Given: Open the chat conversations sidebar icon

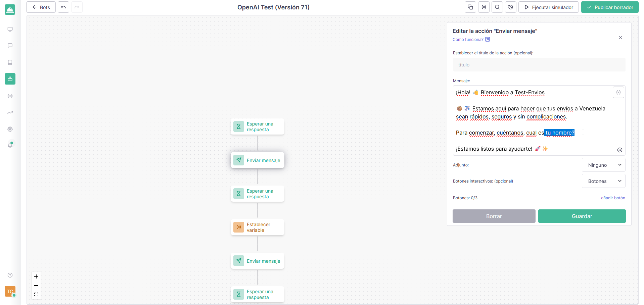Looking at the screenshot, I should 10,46.
